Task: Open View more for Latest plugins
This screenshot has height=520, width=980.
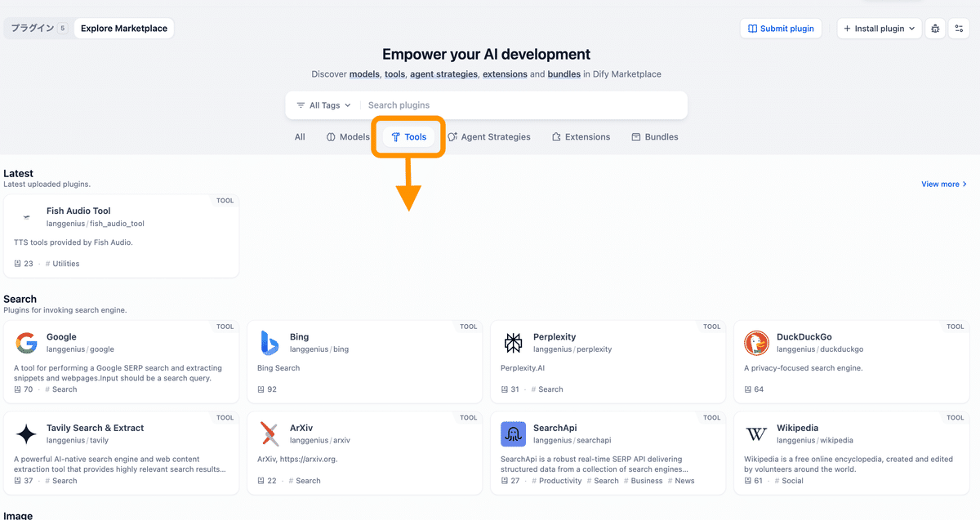Action: coord(943,184)
